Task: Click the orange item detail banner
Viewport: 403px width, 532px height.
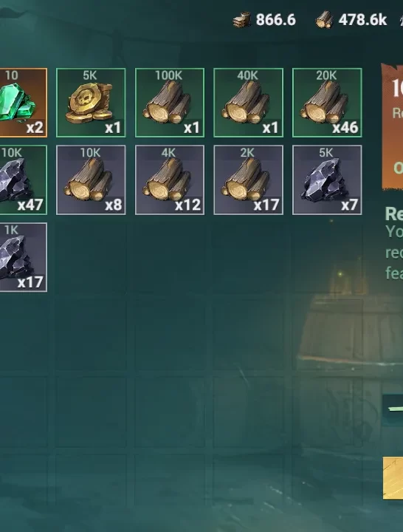Action: coord(393,126)
